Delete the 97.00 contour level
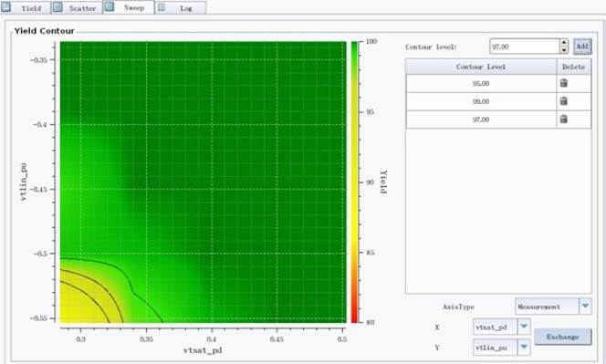Viewport: 606px width, 364px height. 563,119
